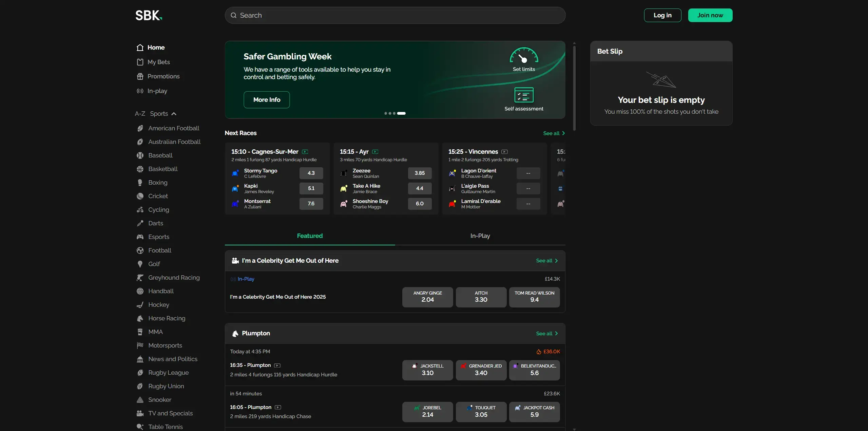This screenshot has height=431, width=868.
Task: Switch to the In-Play tab
Action: (480, 236)
